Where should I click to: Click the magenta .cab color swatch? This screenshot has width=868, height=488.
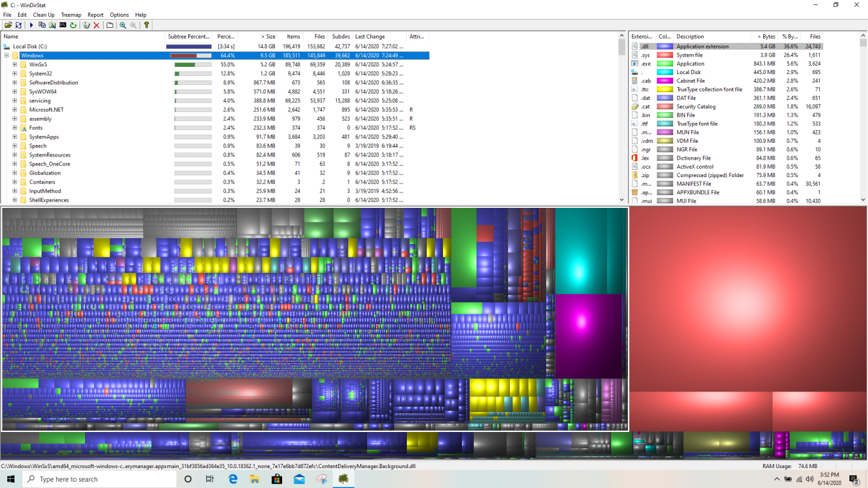(665, 81)
